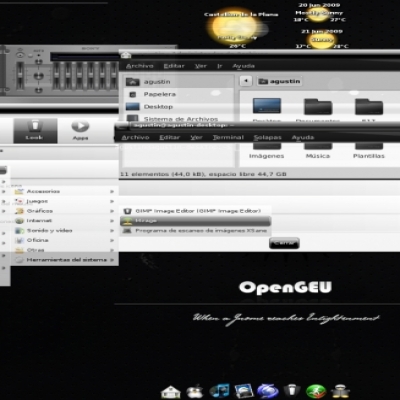Open the Archivo menu in terminal window
The width and height of the screenshot is (400, 400).
point(135,137)
